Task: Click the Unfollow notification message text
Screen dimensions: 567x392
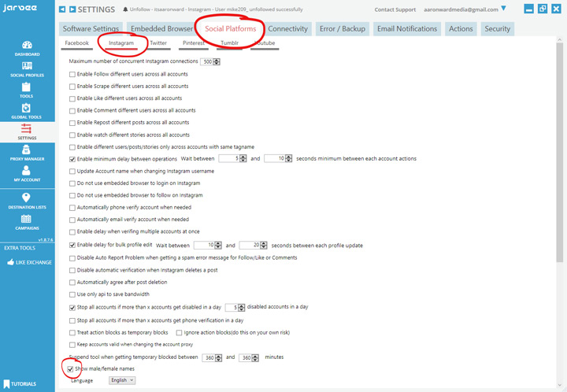Action: pyautogui.click(x=217, y=9)
